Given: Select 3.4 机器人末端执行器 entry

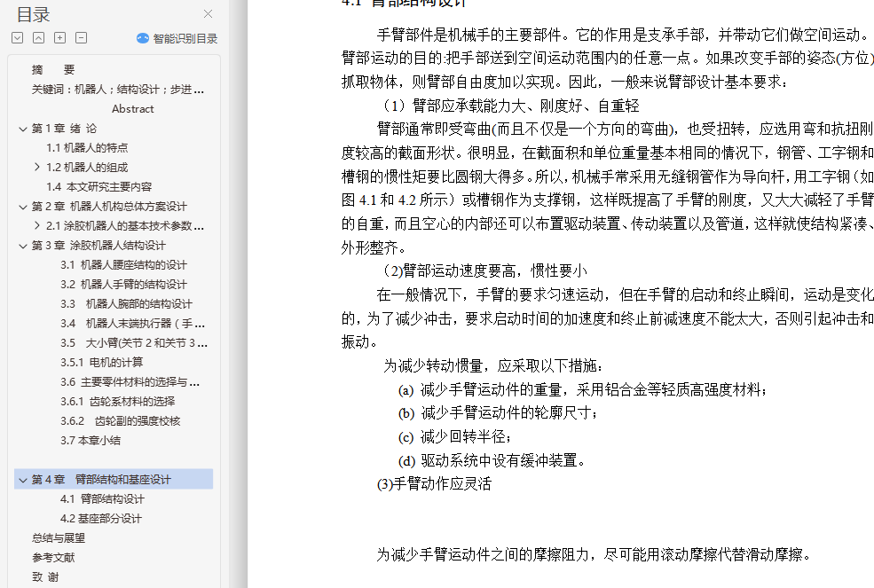Looking at the screenshot, I should (133, 323).
